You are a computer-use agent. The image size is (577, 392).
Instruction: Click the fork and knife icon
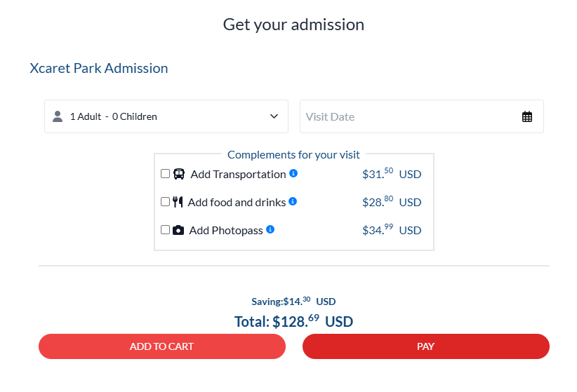pyautogui.click(x=178, y=202)
